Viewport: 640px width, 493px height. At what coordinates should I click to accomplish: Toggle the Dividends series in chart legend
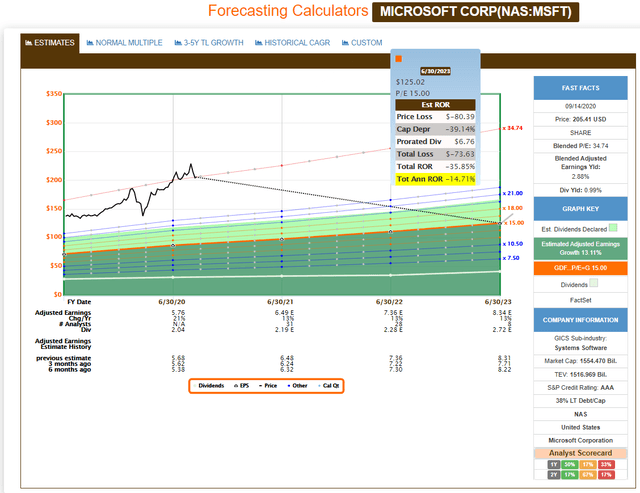pyautogui.click(x=211, y=385)
